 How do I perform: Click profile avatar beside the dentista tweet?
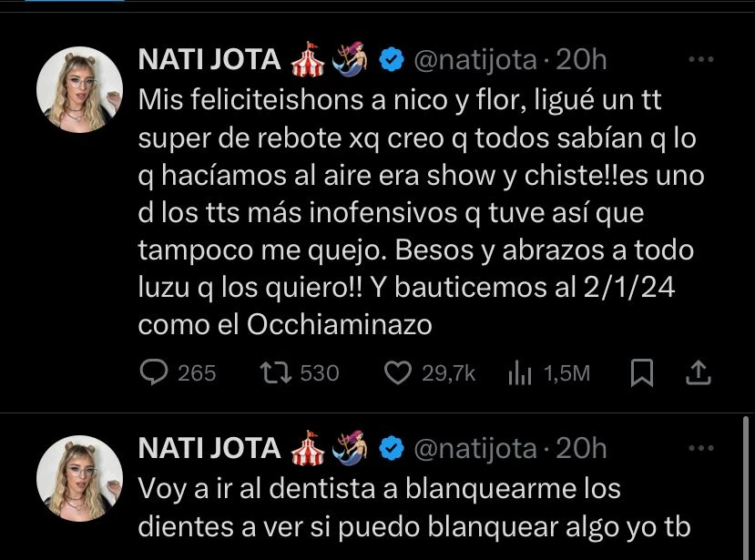(79, 477)
